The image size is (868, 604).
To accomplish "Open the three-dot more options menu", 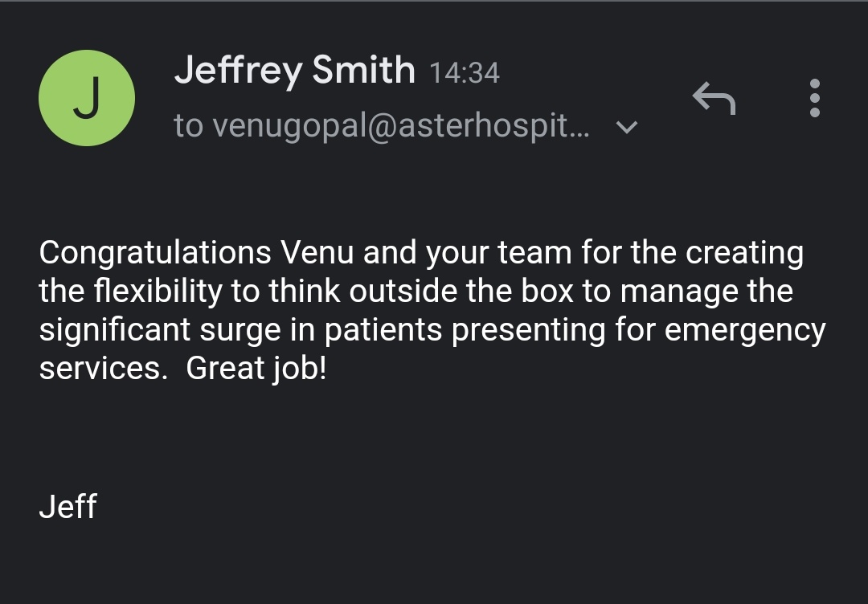I will [815, 99].
